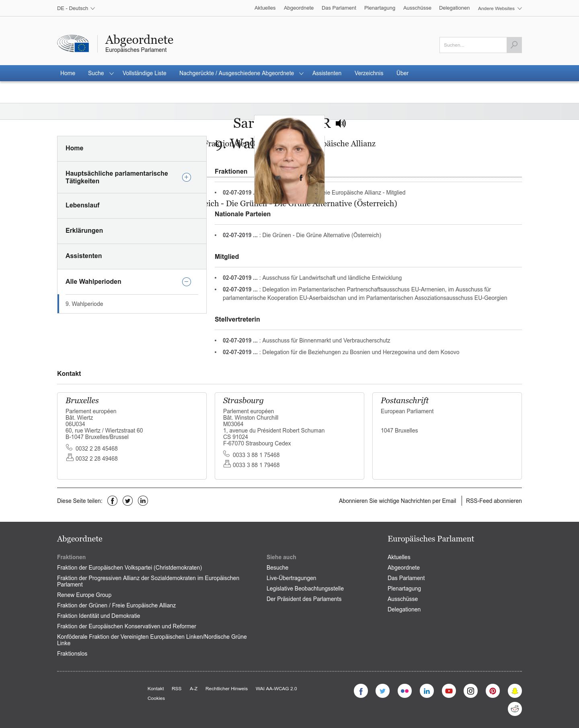This screenshot has height=728, width=579.
Task: Click Rechtlicher Hinweis footer link
Action: point(226,689)
